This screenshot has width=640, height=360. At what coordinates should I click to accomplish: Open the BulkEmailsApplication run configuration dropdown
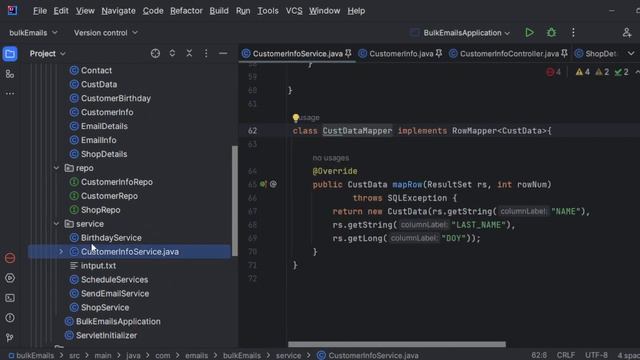tap(461, 33)
